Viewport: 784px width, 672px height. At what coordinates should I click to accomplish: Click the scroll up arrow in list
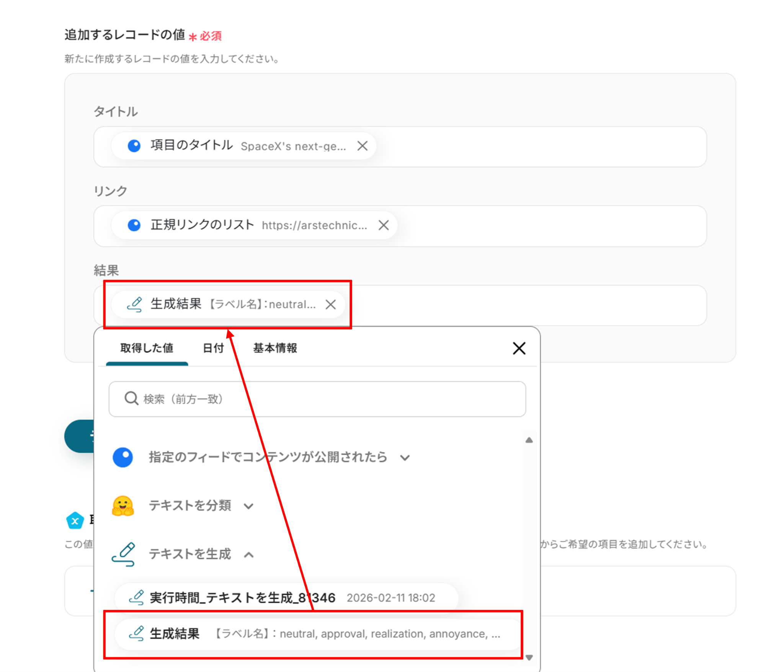[x=529, y=440]
